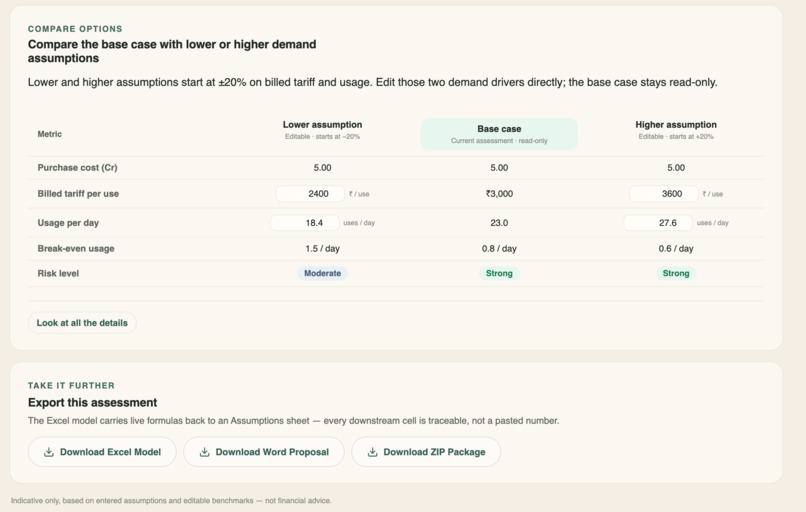Viewport: 806px width, 512px height.
Task: Download the Excel Model
Action: [102, 452]
